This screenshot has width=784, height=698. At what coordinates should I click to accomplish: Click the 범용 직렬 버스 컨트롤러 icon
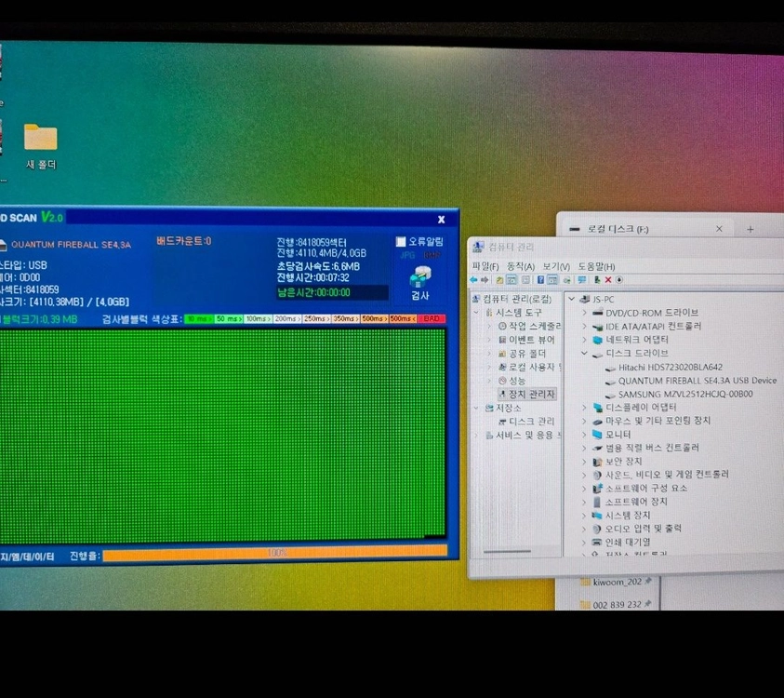tap(597, 448)
